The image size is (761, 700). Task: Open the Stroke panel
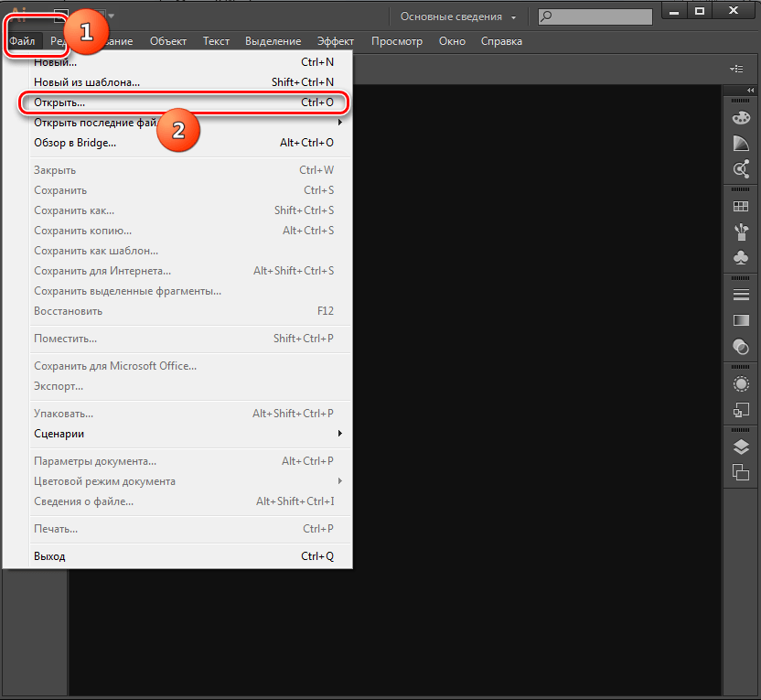point(741,296)
